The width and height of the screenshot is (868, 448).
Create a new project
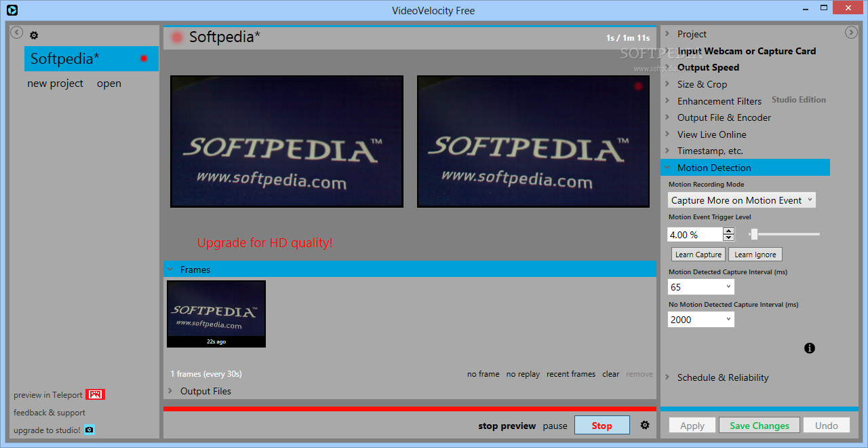tap(55, 83)
